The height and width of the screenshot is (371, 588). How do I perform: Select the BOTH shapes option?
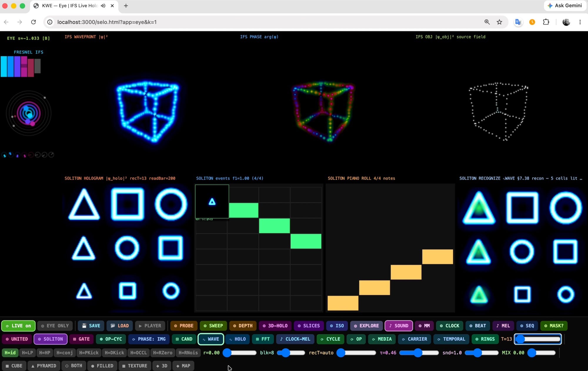74,366
